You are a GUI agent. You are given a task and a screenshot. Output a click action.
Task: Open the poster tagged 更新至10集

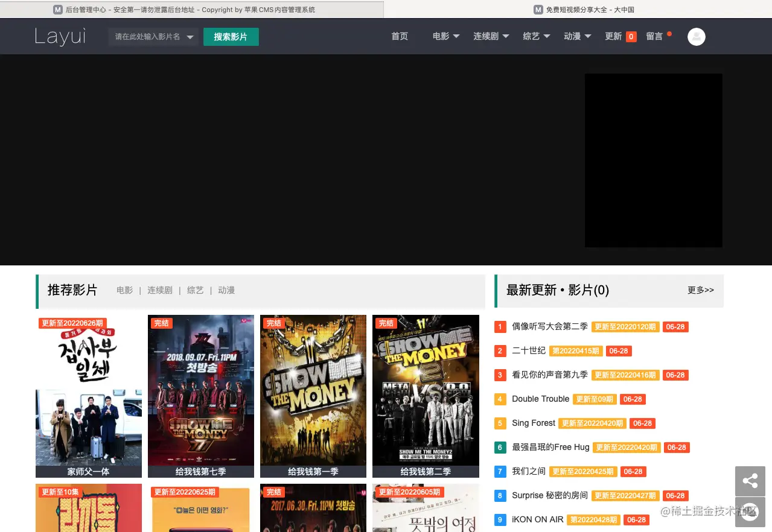coord(89,508)
